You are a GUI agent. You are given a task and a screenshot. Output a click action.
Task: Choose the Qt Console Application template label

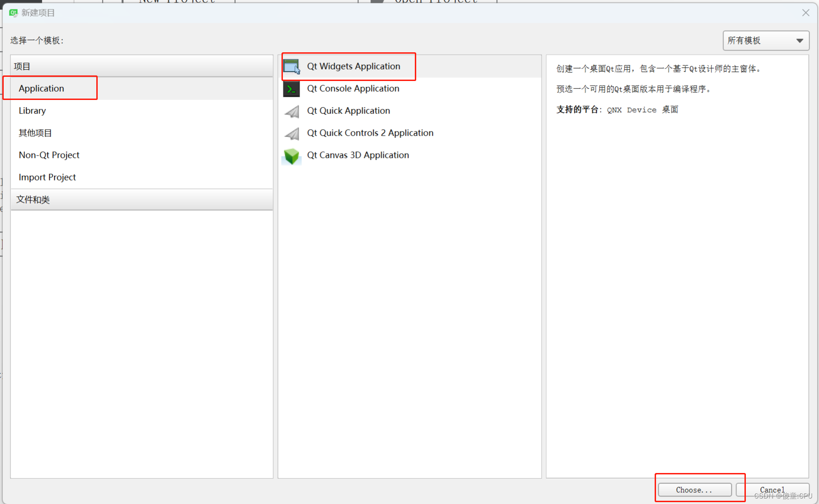click(353, 88)
